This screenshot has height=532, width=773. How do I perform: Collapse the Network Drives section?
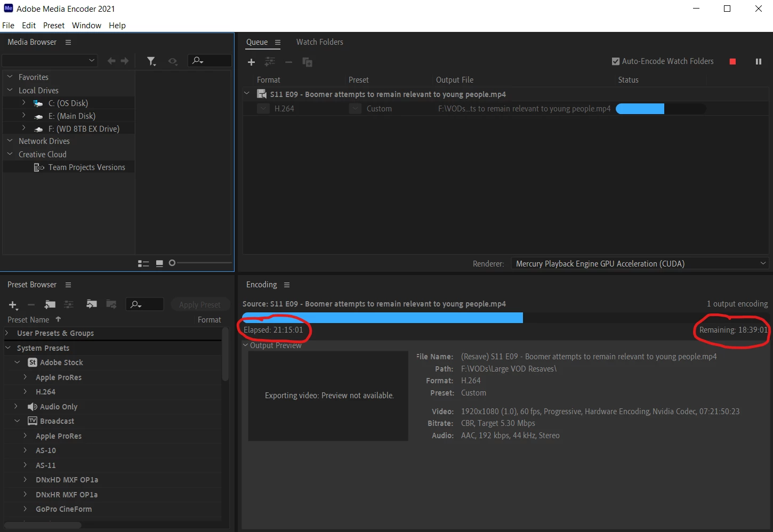coord(10,141)
